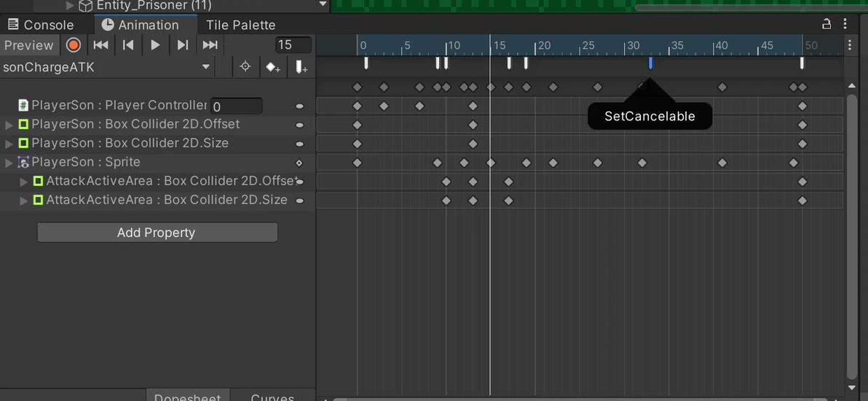
Task: Open the Tile Palette tab
Action: coord(240,25)
